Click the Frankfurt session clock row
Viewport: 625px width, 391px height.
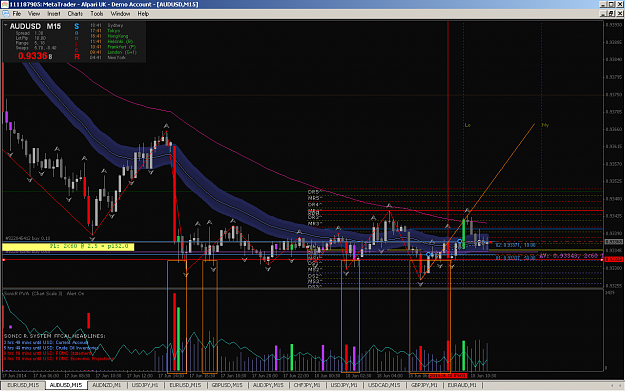[113, 47]
